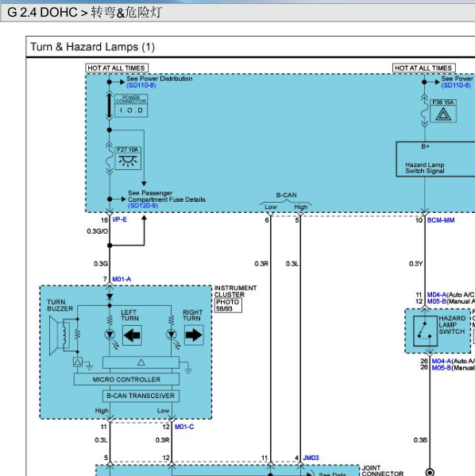Viewport: 475px width, 476px height.
Task: Open the BCM-MM connector link
Action: click(x=441, y=220)
